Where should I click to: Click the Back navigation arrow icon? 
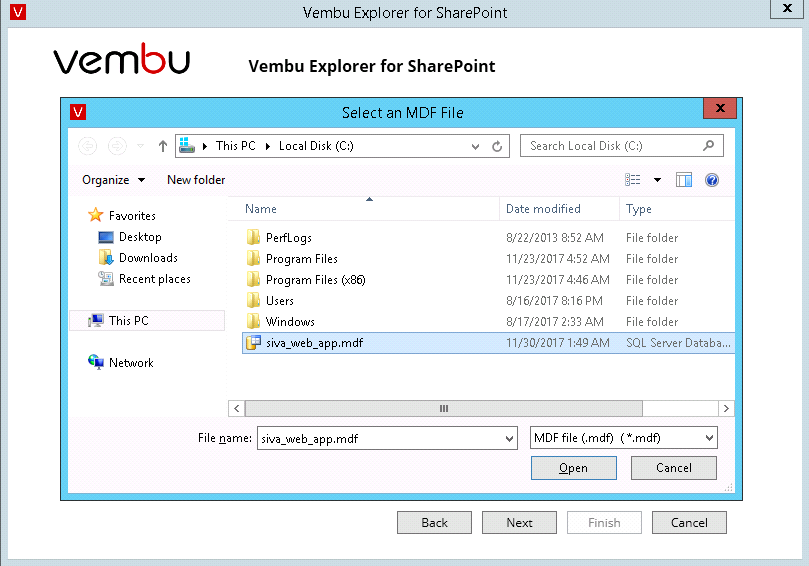tap(88, 146)
